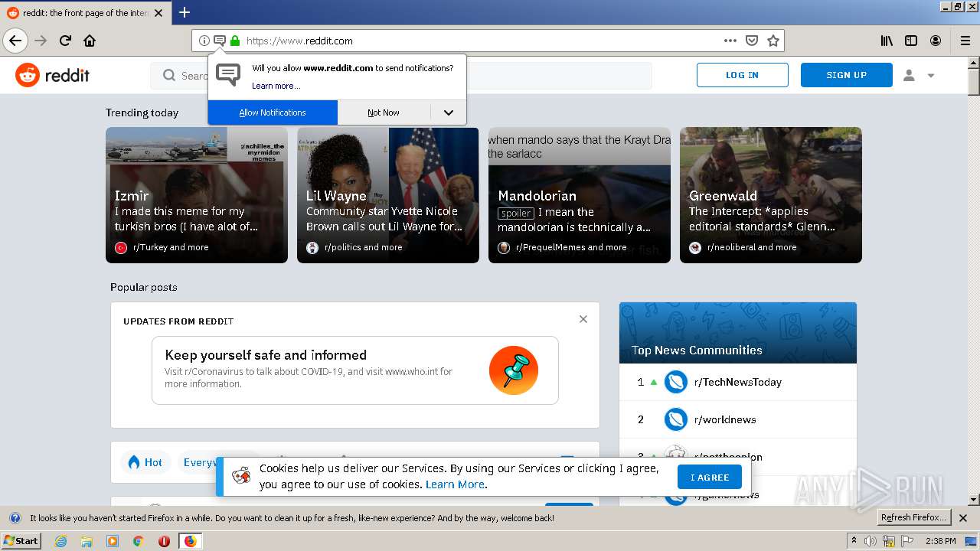The image size is (980, 551).
Task: Click the pushpin announcement icon
Action: coord(514,370)
